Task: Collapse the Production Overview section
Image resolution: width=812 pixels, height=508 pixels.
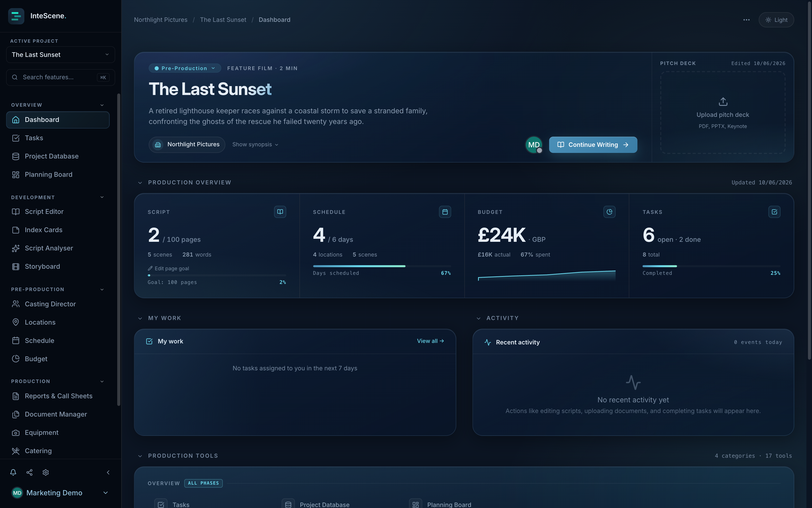Action: (x=140, y=183)
